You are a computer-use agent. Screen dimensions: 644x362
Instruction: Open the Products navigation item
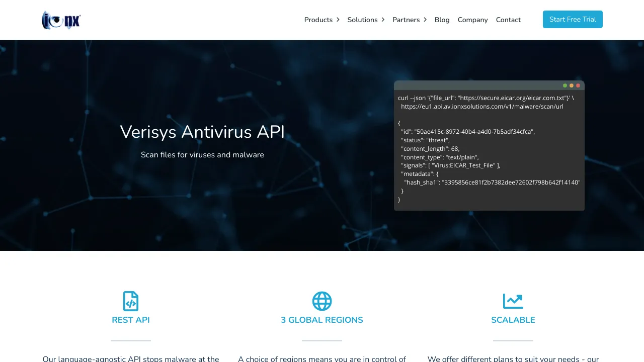pyautogui.click(x=318, y=20)
